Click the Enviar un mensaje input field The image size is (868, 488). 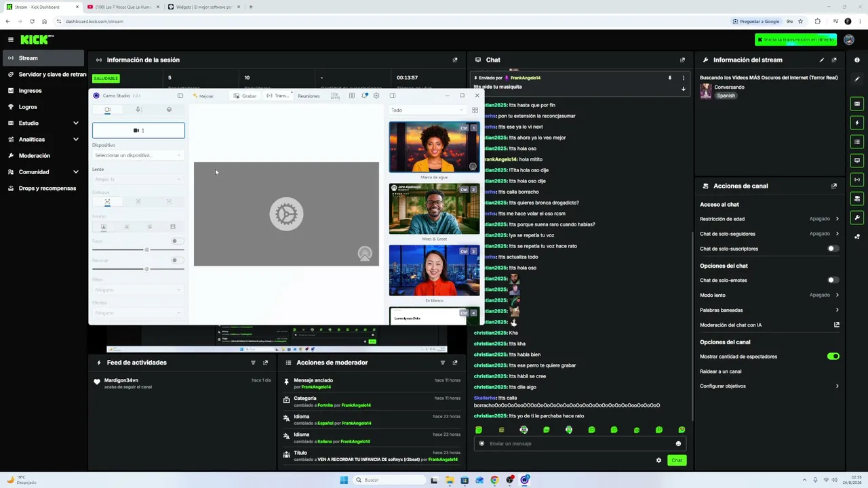[x=579, y=444]
